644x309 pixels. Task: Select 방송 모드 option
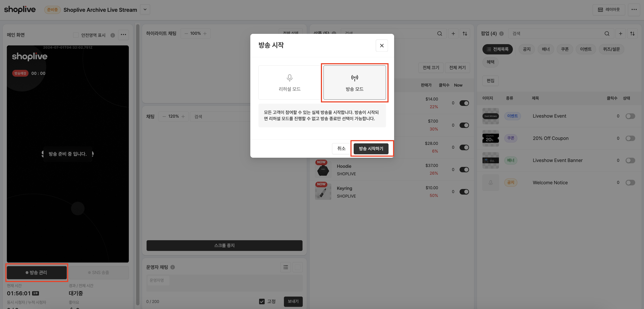click(x=355, y=83)
